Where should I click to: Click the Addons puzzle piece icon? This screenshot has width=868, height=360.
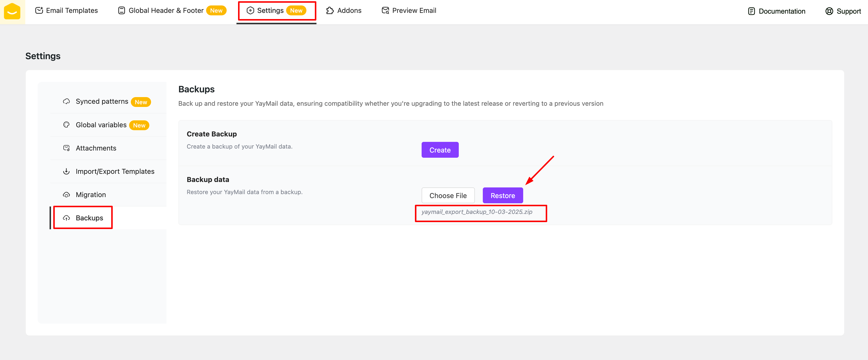[330, 10]
